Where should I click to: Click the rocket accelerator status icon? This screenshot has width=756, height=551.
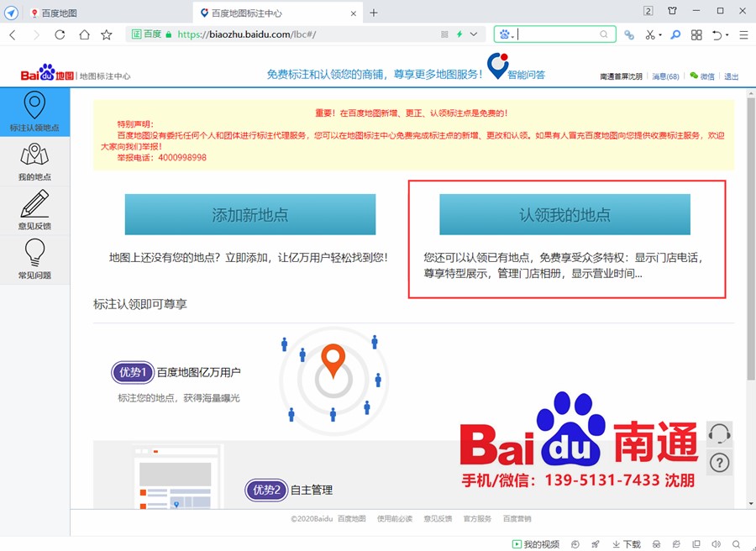click(x=596, y=544)
